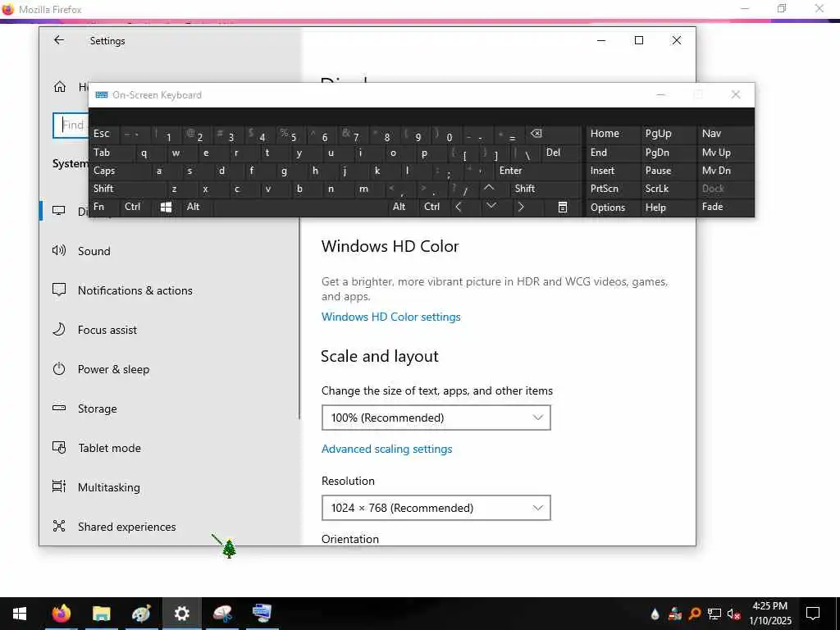Viewport: 840px width, 630px height.
Task: Click Home key on On-Screen Keyboard
Action: coord(612,134)
